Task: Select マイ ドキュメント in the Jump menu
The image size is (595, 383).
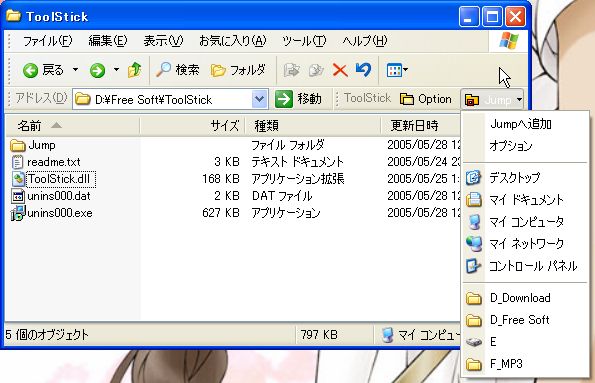Action: point(526,199)
